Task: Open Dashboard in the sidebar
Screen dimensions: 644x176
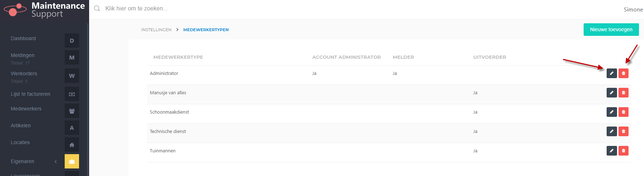Action: click(23, 38)
